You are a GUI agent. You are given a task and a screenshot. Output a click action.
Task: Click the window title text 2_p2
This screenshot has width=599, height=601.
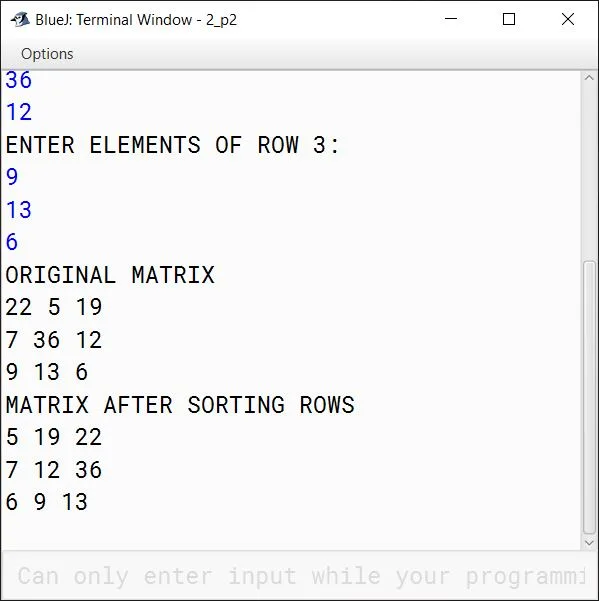[x=222, y=20]
